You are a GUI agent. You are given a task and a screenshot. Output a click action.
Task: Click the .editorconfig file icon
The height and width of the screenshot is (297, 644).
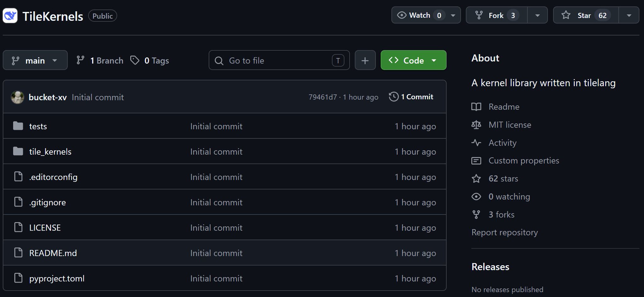pyautogui.click(x=18, y=177)
